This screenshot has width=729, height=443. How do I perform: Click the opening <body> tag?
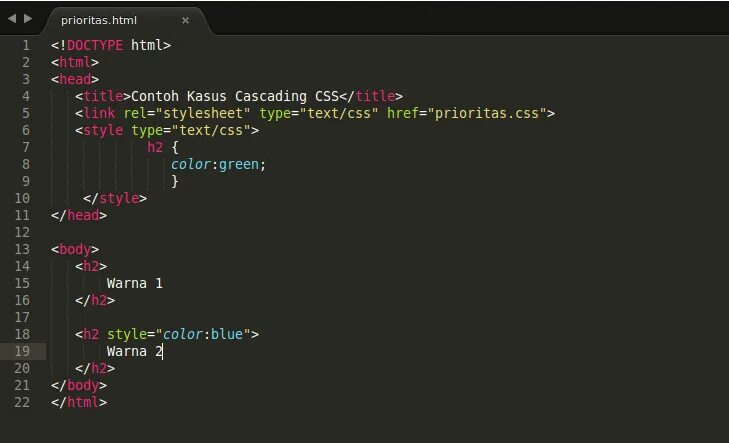75,250
